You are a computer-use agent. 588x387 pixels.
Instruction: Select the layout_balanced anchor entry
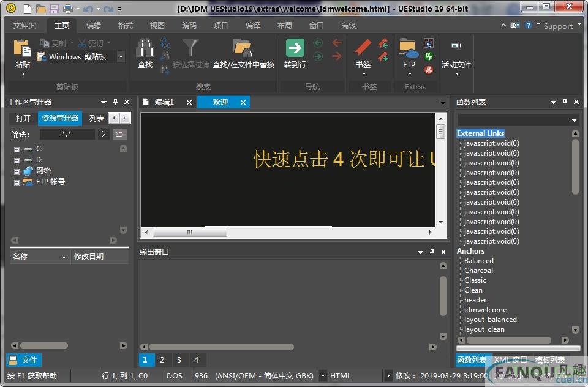(491, 320)
